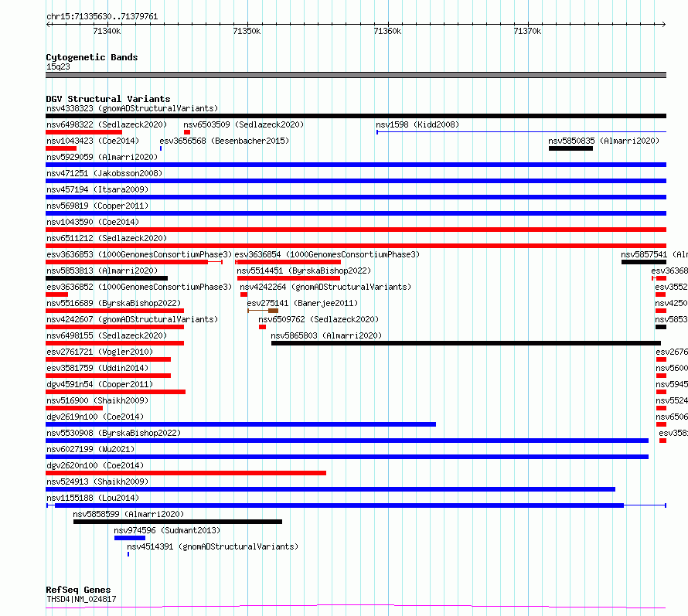Open the nsv5857541 variant label

654,254
